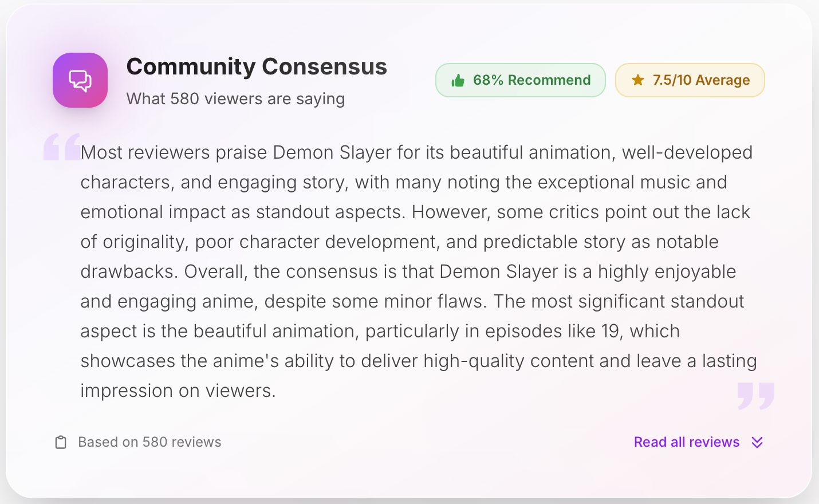Open the Read all reviews link
Image resolution: width=819 pixels, height=504 pixels.
686,442
